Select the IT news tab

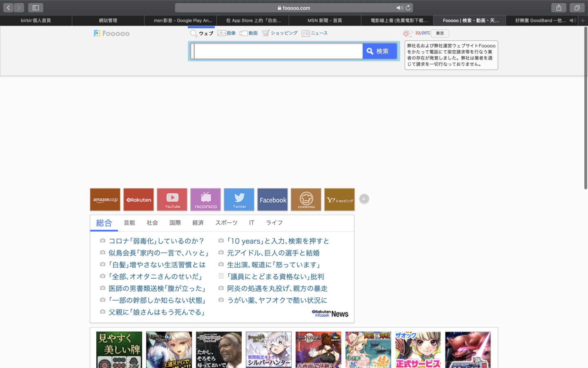click(x=252, y=223)
